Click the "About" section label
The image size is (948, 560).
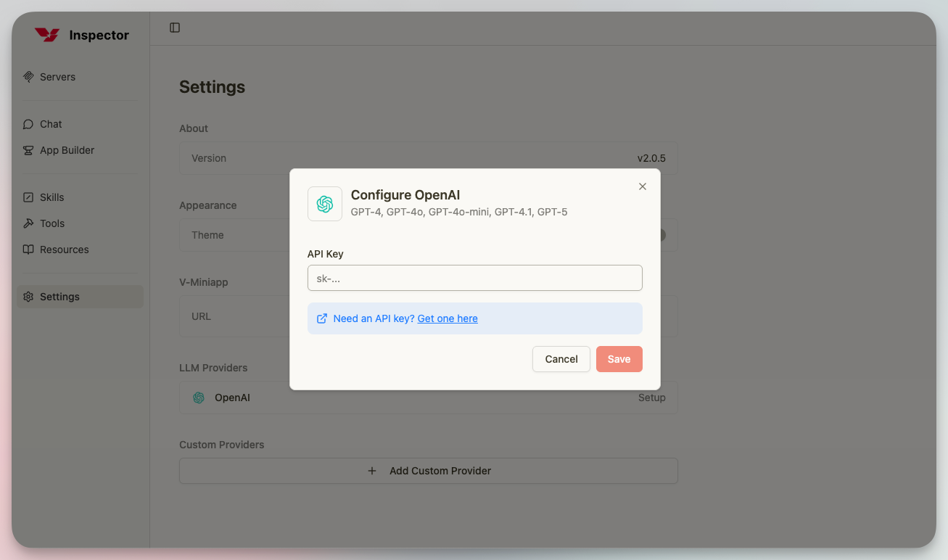pos(194,128)
